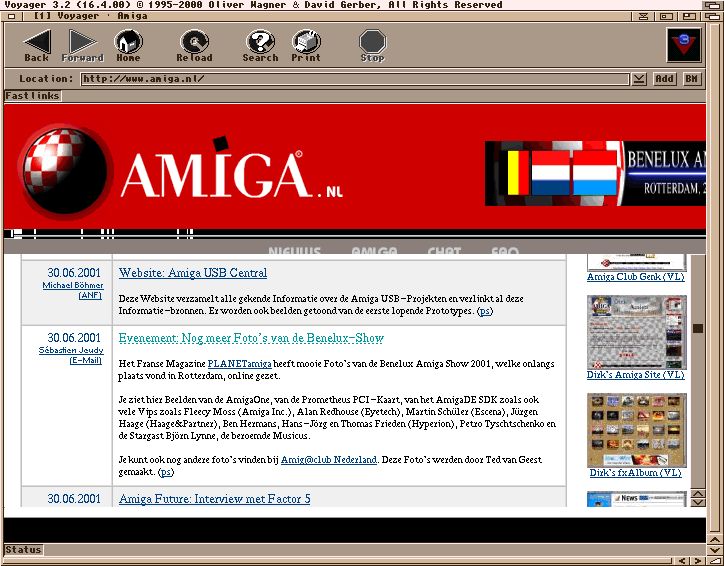Click the Benelux Amiga show banner
The image size is (724, 566).
click(595, 174)
